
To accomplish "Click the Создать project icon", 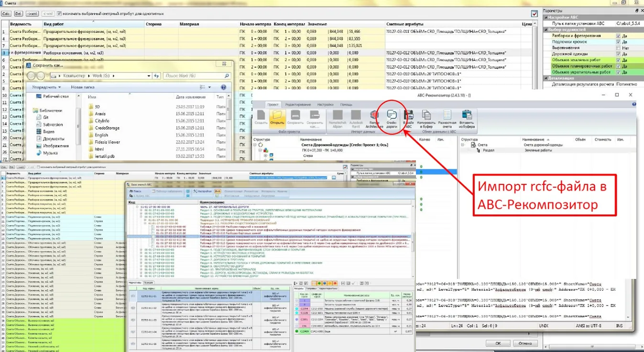I will tap(261, 118).
